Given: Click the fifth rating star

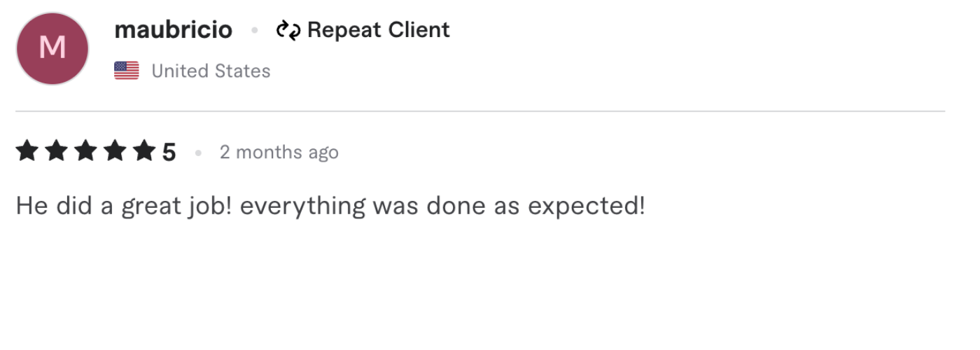Looking at the screenshot, I should click(145, 151).
